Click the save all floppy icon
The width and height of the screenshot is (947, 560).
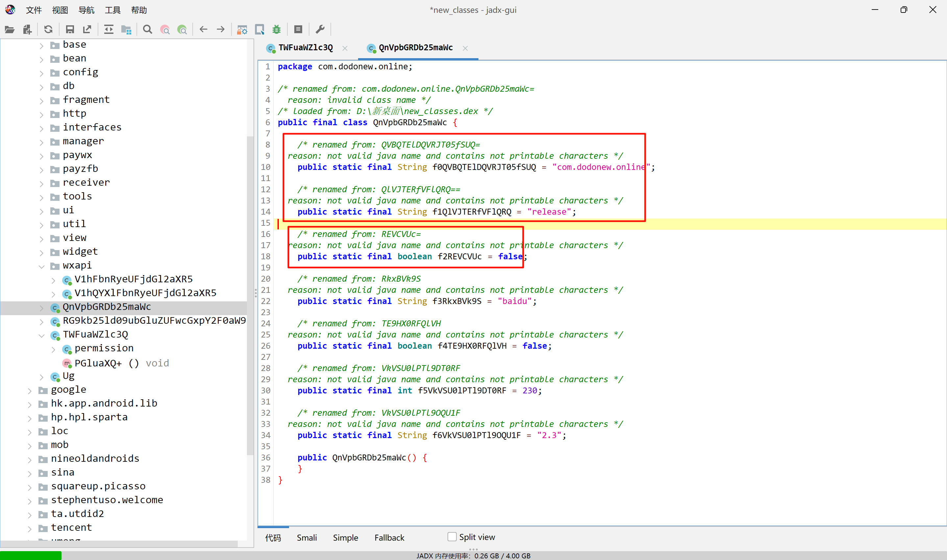[70, 30]
